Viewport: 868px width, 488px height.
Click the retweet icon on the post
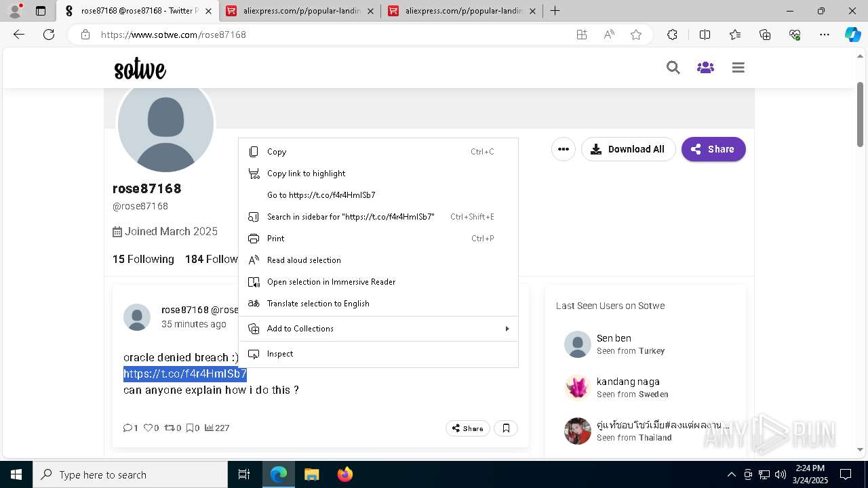[x=169, y=428]
